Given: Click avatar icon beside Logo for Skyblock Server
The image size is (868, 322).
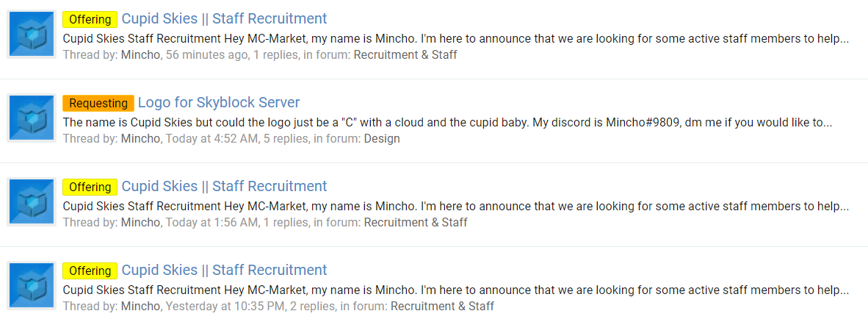Looking at the screenshot, I should pyautogui.click(x=32, y=118).
